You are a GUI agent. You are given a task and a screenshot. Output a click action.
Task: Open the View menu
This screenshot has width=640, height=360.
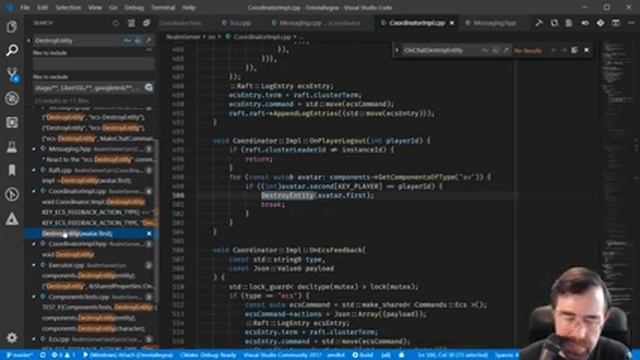tap(95, 7)
